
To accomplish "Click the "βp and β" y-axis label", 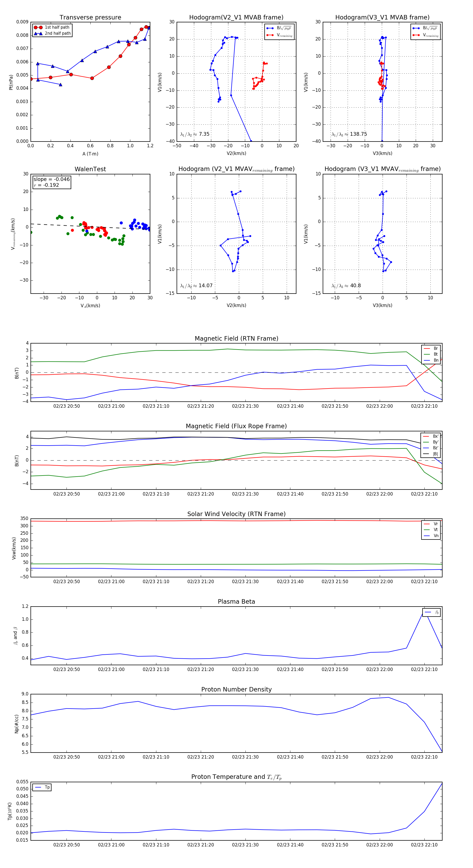I will point(15,636).
